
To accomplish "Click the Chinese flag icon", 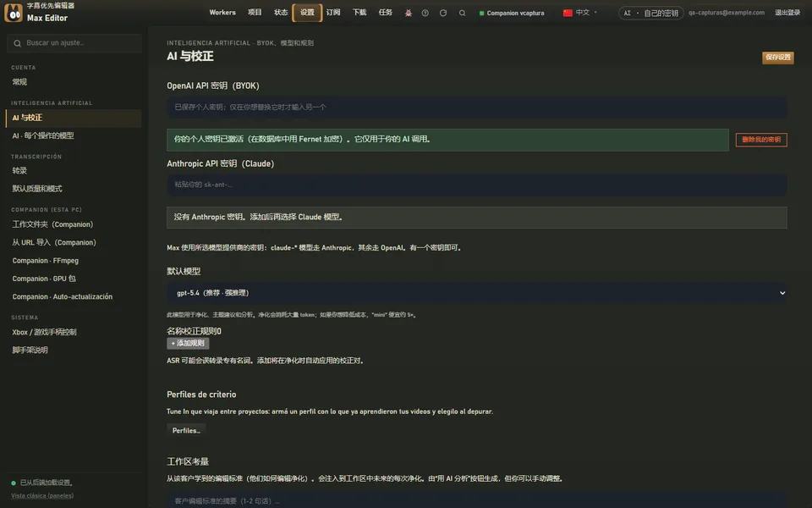I will click(568, 13).
